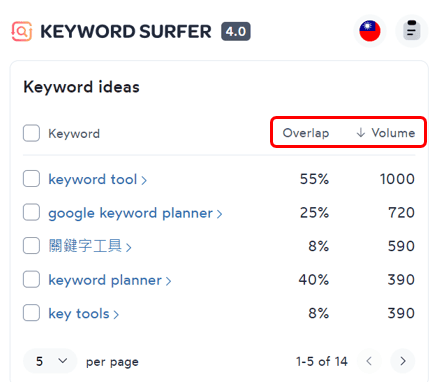Tick the checkbox for 關鍵字工具
The image size is (435, 382).
pos(31,246)
